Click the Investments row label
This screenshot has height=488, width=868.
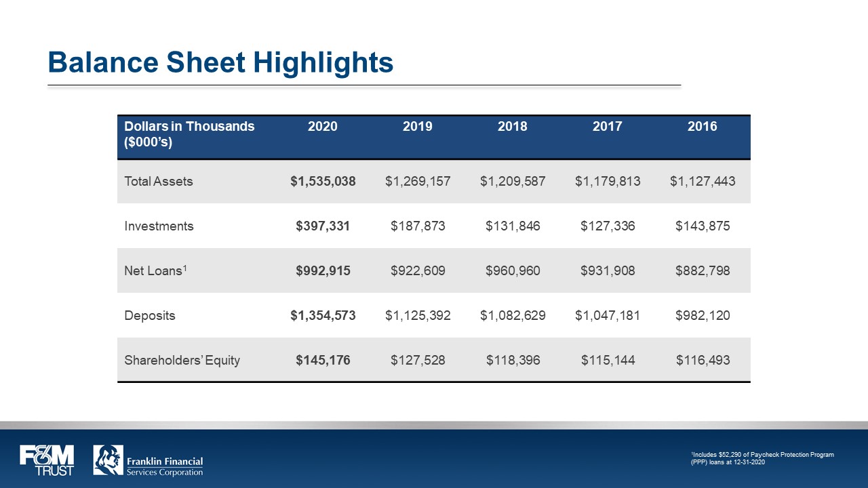(159, 226)
